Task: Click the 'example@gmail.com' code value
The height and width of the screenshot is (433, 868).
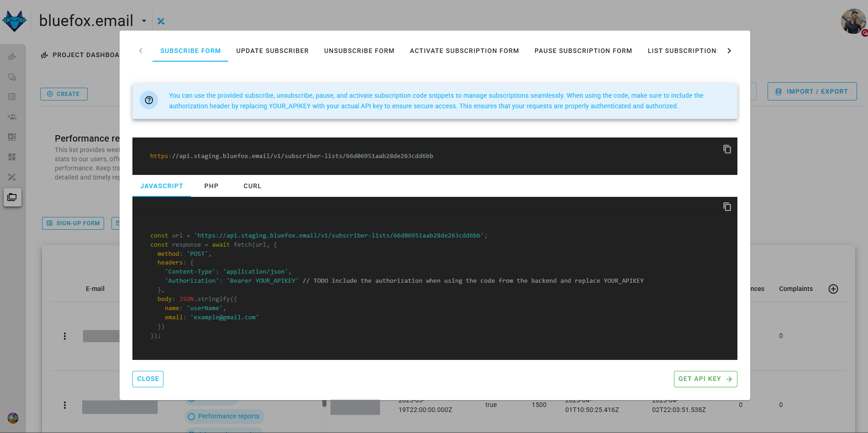Action: [225, 317]
